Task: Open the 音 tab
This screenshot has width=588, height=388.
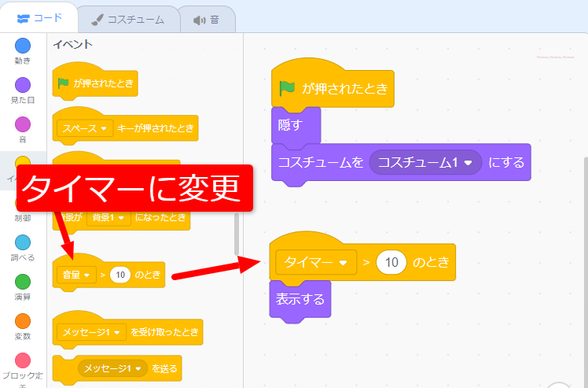Action: click(x=207, y=20)
